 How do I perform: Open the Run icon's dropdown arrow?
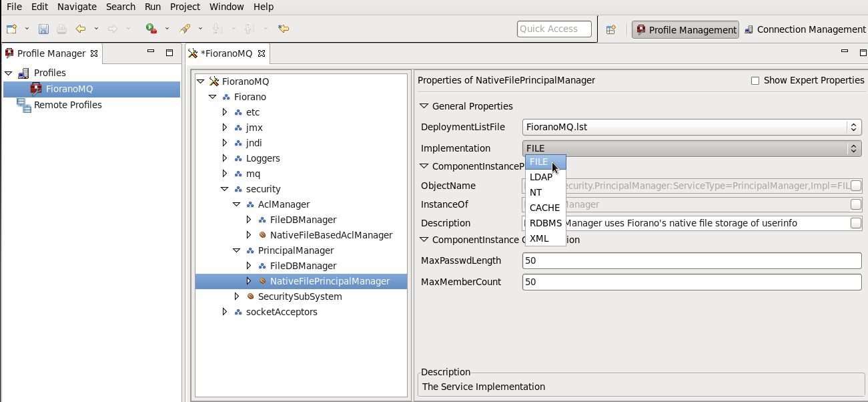point(167,29)
